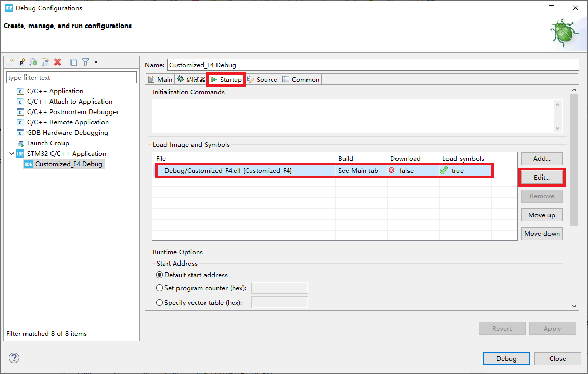Image resolution: width=588 pixels, height=374 pixels.
Task: Open the filter dropdown arrow menu
Action: click(96, 62)
